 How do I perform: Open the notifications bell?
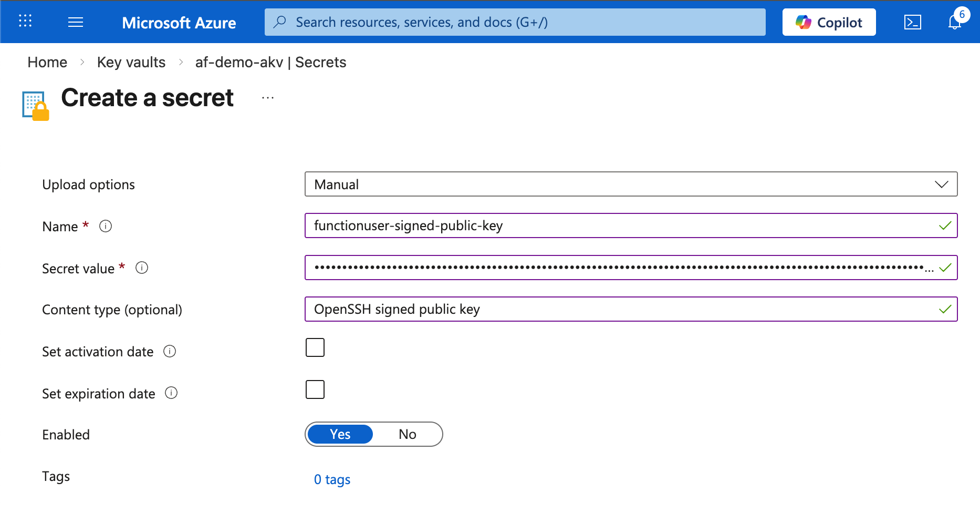(955, 22)
